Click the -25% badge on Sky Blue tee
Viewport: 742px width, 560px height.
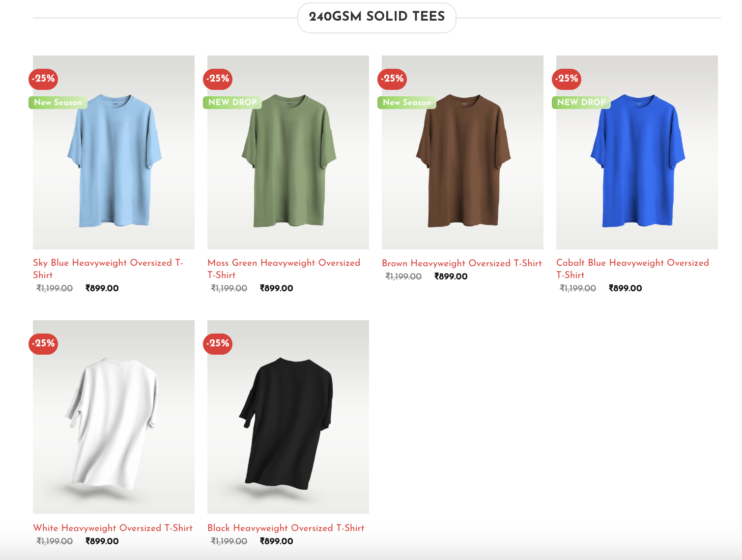[43, 79]
